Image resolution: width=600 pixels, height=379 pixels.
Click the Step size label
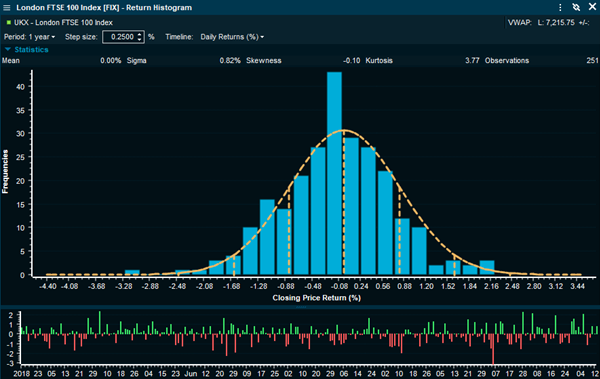[x=81, y=37]
